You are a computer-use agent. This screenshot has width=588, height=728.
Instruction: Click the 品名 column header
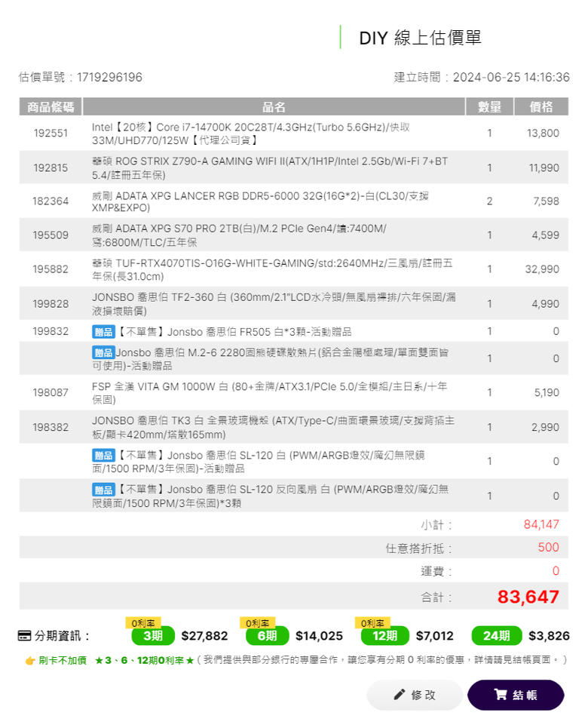[274, 107]
